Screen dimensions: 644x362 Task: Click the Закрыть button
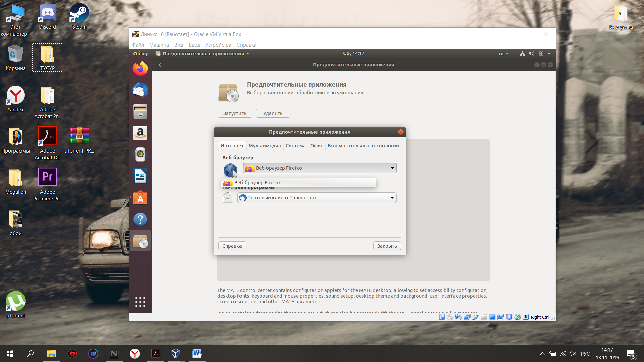point(387,246)
